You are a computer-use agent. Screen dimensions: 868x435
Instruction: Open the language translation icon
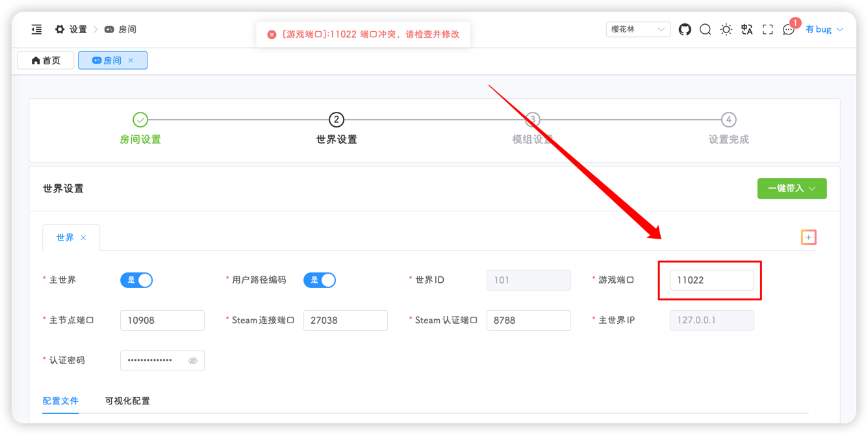tap(747, 29)
